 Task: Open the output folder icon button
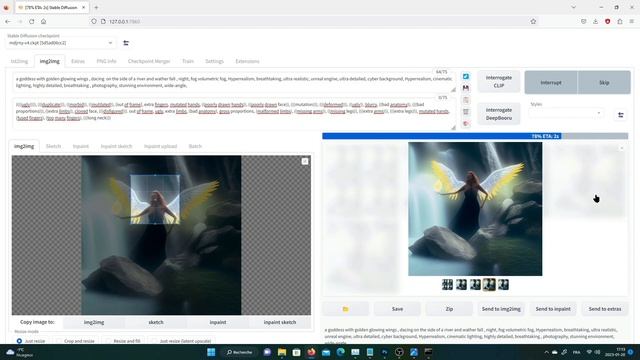coord(345,309)
